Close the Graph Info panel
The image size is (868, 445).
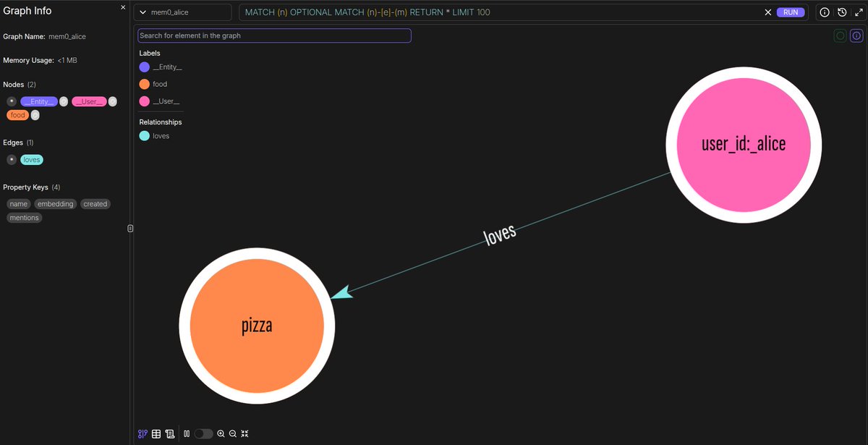[x=123, y=7]
